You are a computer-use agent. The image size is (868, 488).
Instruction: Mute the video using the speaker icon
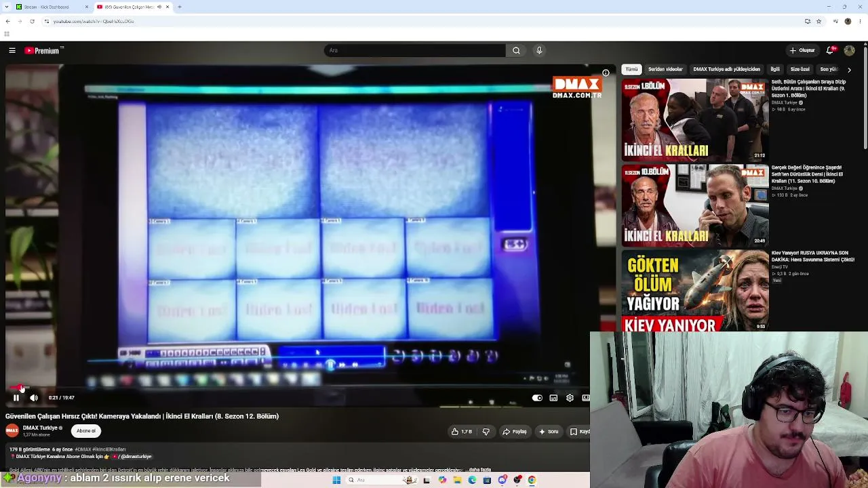(34, 398)
